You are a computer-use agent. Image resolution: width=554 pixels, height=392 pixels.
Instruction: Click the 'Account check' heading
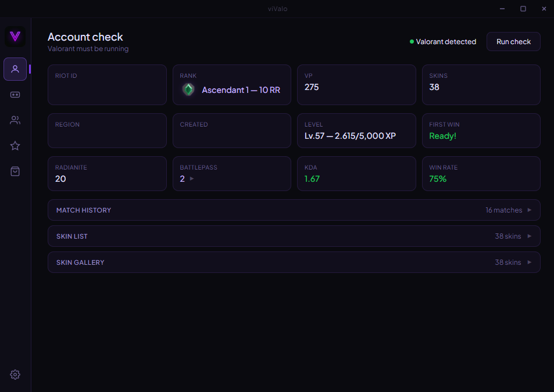85,37
